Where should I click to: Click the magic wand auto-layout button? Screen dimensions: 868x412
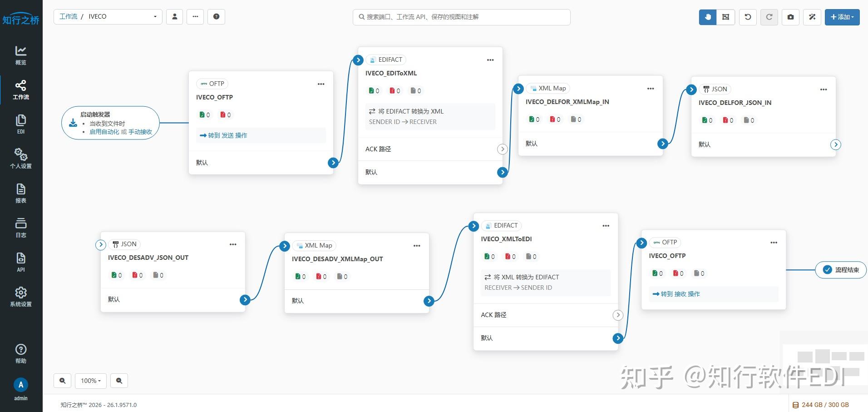coord(812,17)
